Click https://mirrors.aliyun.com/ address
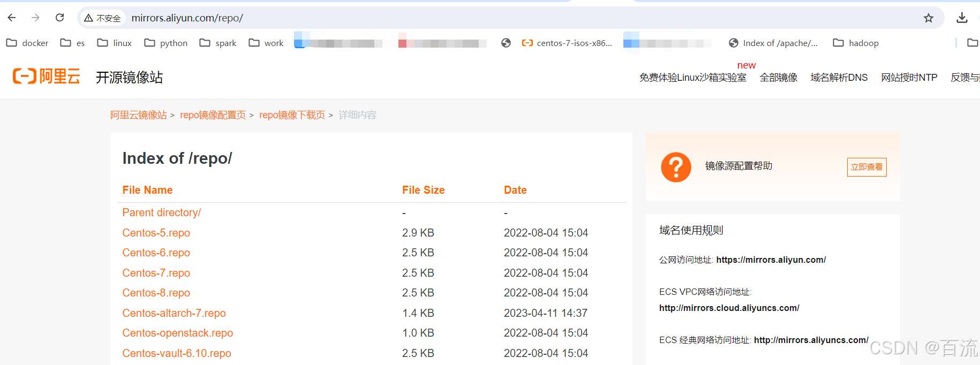The image size is (980, 365). pyautogui.click(x=771, y=260)
